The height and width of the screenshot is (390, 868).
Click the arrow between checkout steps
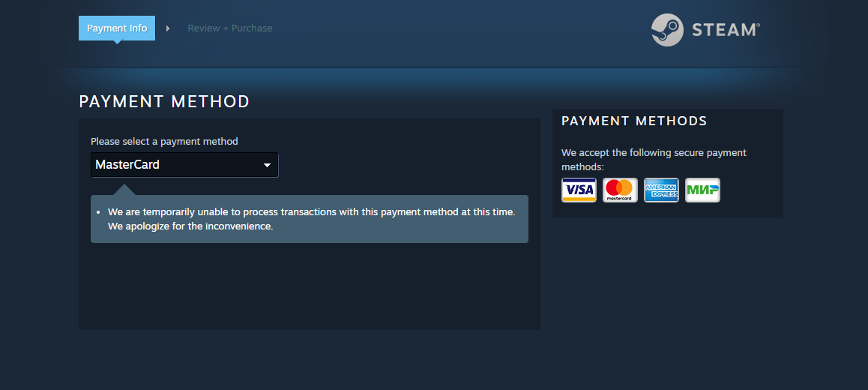[x=168, y=28]
